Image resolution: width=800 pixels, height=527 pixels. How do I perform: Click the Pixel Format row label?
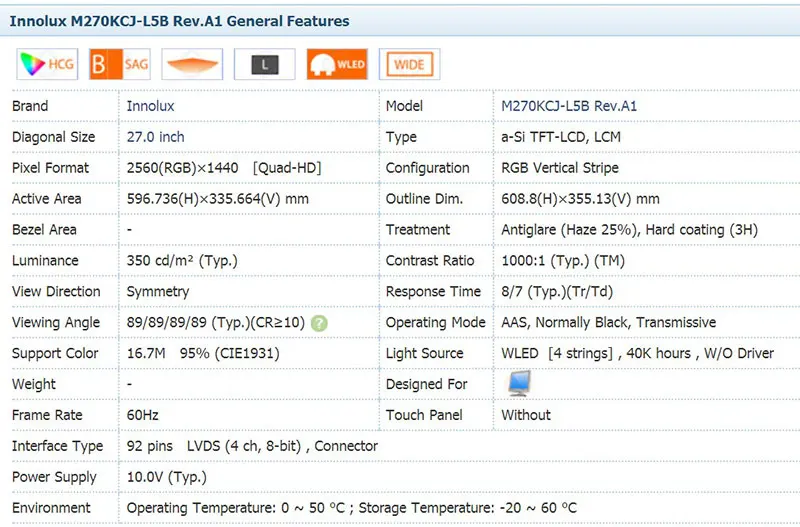(51, 168)
